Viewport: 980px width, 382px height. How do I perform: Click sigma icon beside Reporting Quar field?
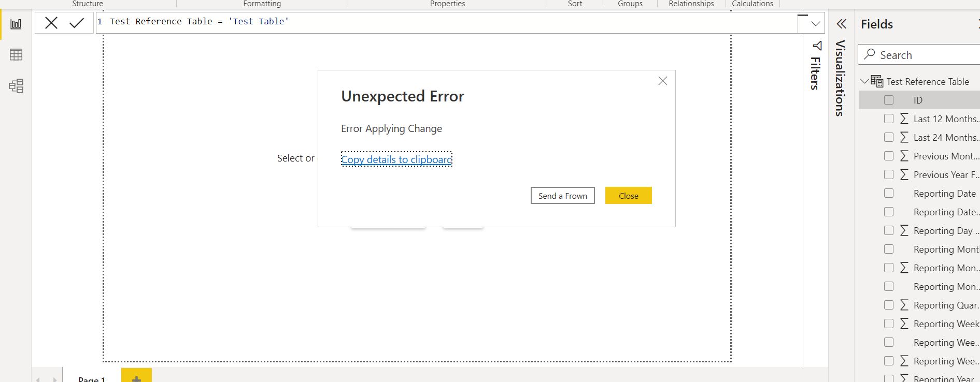904,305
